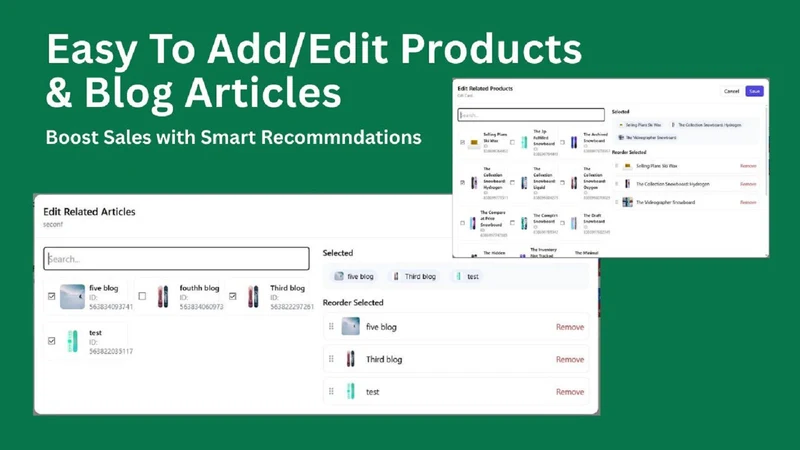Remove Third blog from reorder list
The height and width of the screenshot is (450, 800).
[x=570, y=360]
